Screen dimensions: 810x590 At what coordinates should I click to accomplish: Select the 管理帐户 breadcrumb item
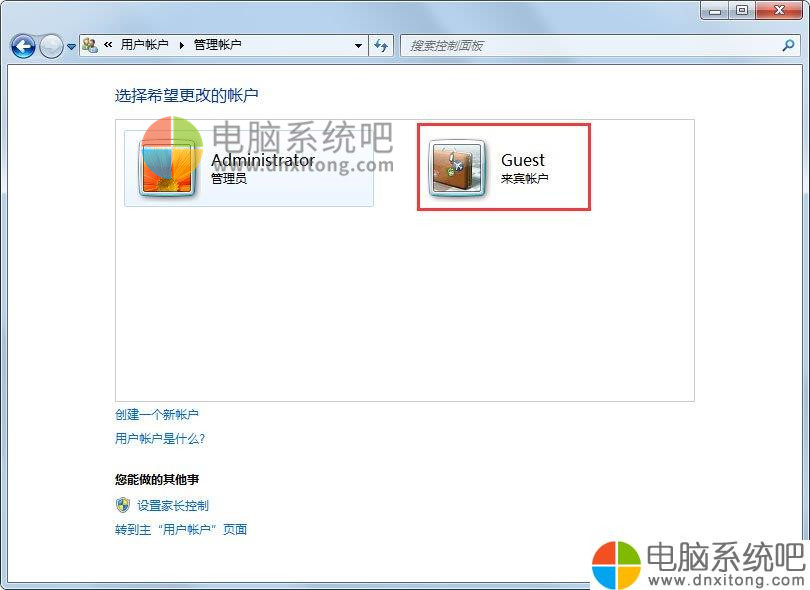coord(217,45)
